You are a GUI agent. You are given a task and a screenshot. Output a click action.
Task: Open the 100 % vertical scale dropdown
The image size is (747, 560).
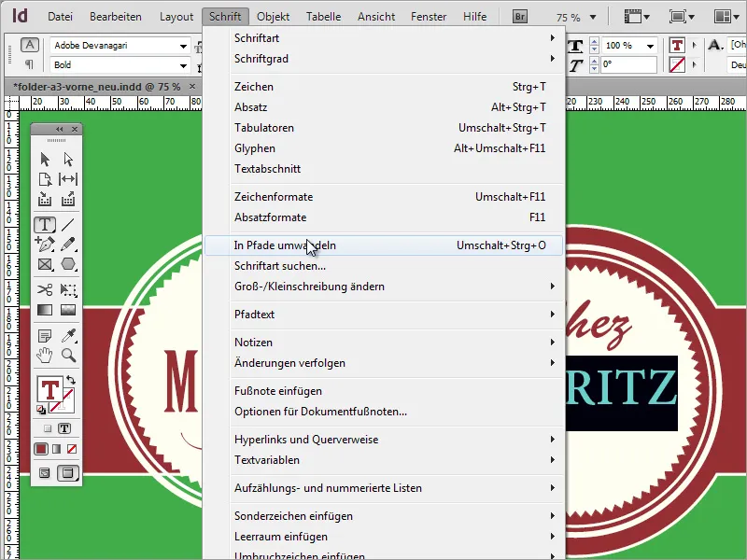click(x=650, y=46)
